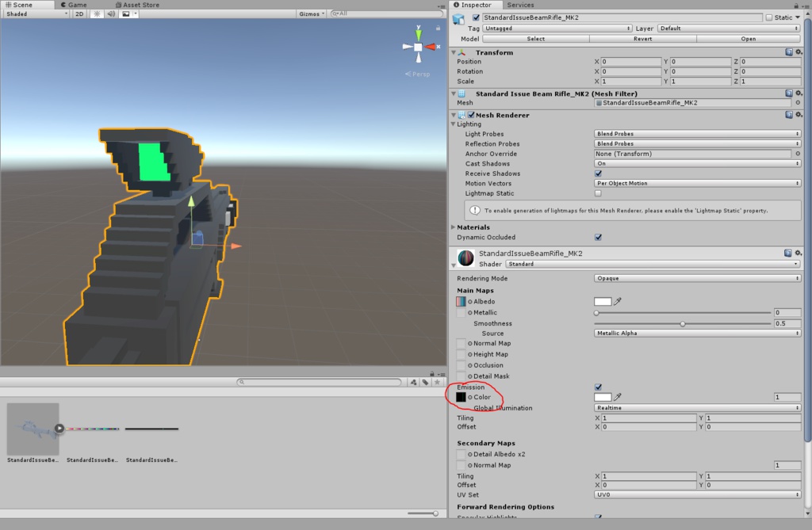Open Light Probes dropdown
Viewport: 812px width, 530px height.
click(x=697, y=134)
